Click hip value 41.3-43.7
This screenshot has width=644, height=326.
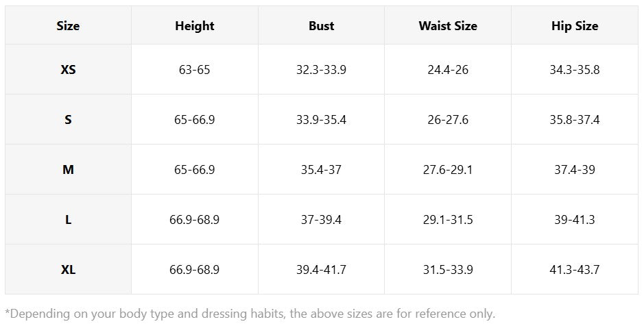point(575,270)
